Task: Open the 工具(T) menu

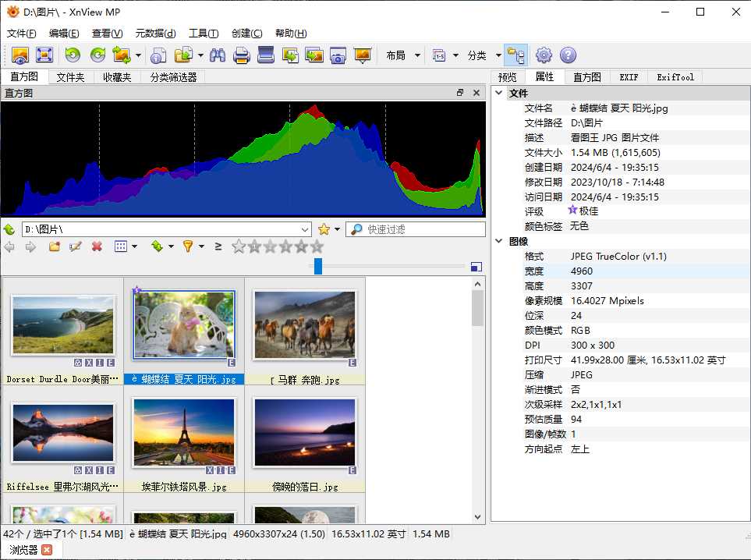Action: 203,34
